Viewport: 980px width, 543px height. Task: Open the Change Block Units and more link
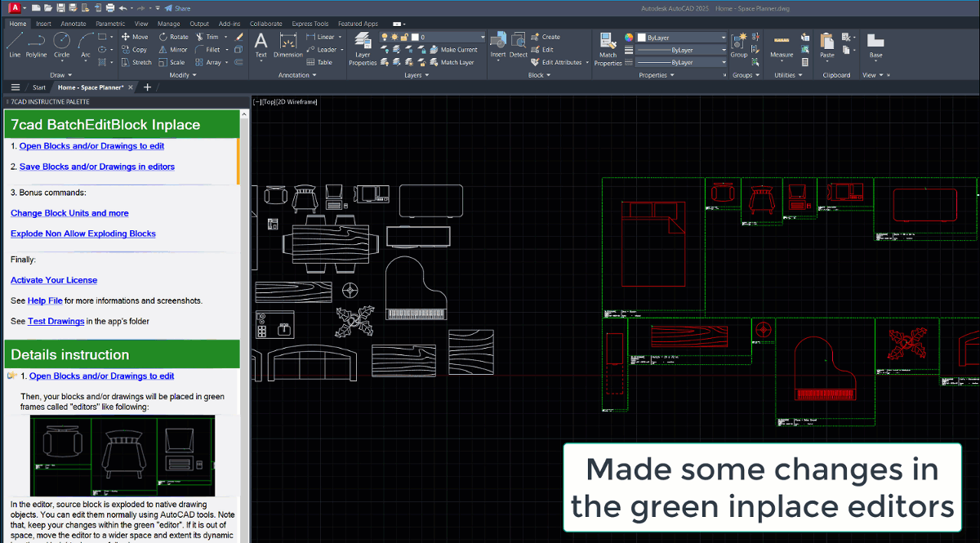69,213
